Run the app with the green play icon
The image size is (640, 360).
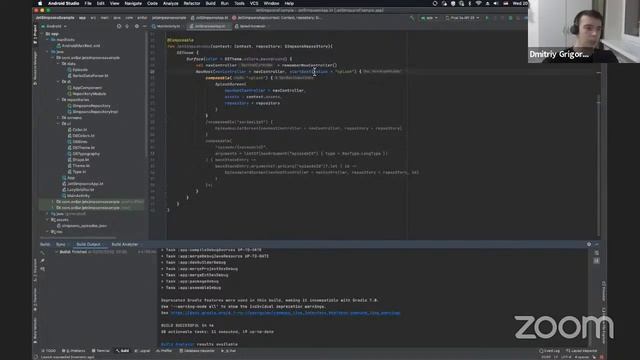coord(487,18)
